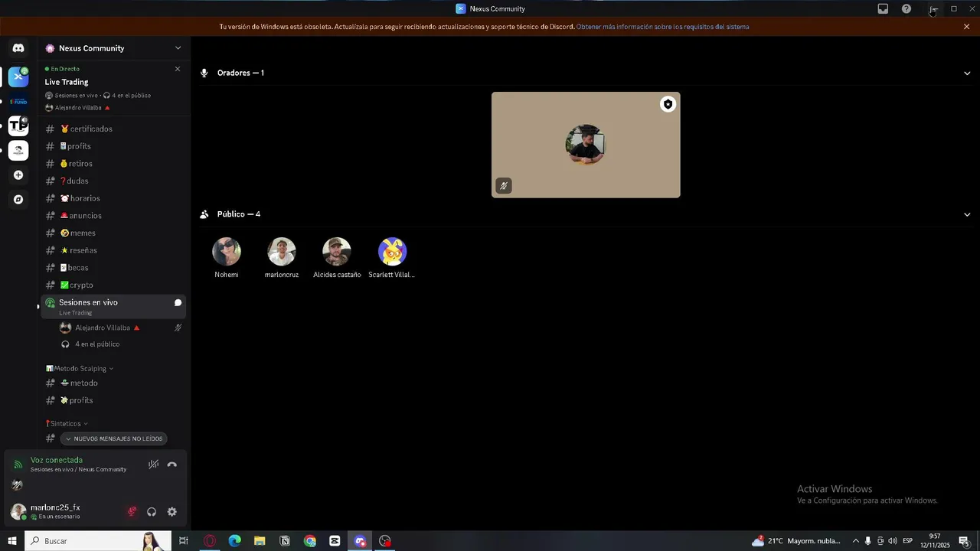Open voice connection signal details icon
This screenshot has width=980, height=551.
[x=18, y=465]
